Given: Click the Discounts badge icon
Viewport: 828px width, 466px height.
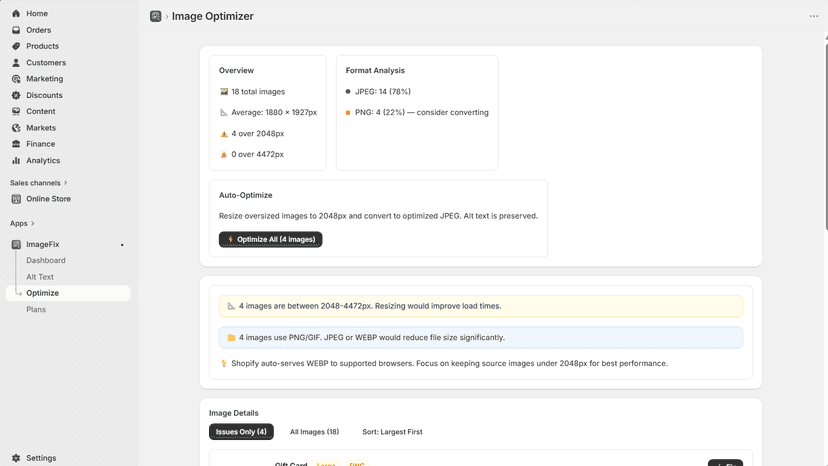Looking at the screenshot, I should [16, 95].
